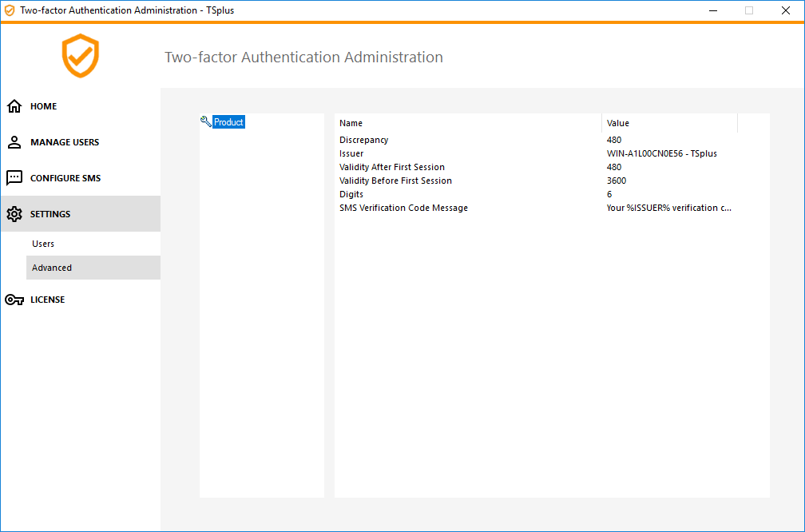Open the Validity Before First Session row
This screenshot has height=532, width=805.
(395, 180)
